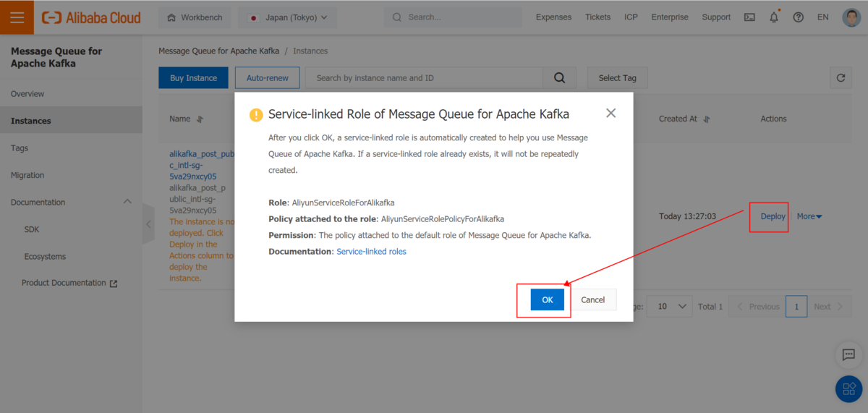
Task: Go to Next page
Action: coord(829,307)
